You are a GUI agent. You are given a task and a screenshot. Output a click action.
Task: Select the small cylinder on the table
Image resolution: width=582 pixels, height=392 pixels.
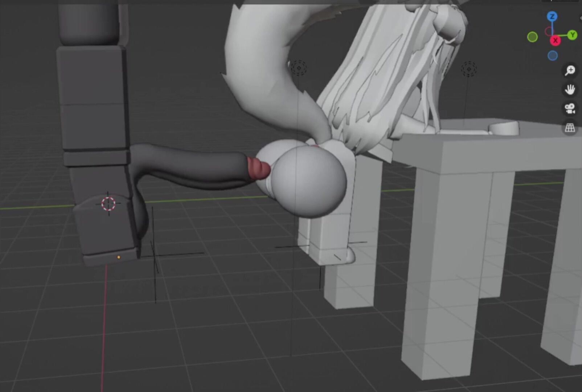[504, 128]
